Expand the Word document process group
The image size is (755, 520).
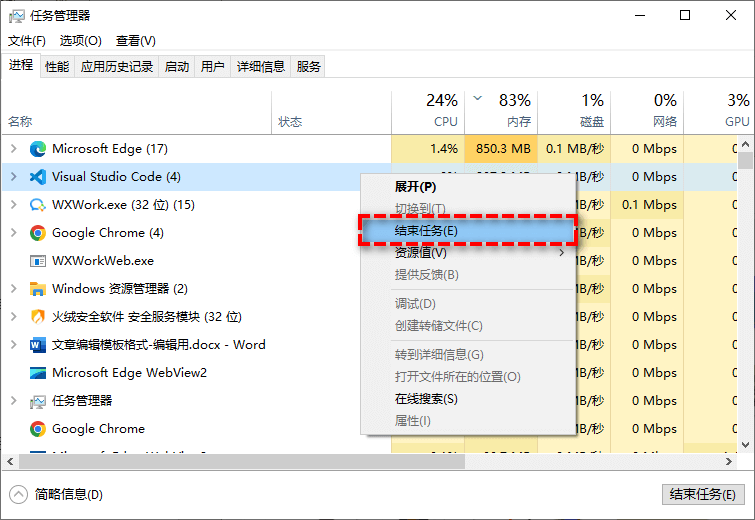(13, 344)
